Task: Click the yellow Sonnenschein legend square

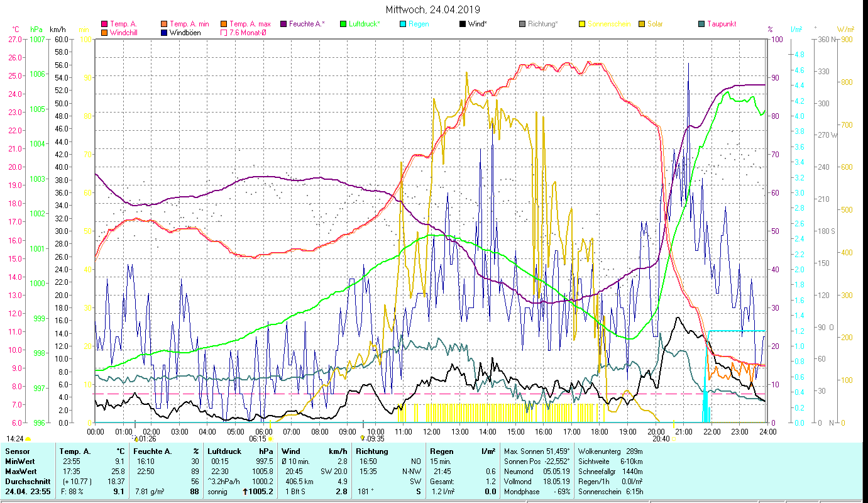Action: click(x=581, y=25)
